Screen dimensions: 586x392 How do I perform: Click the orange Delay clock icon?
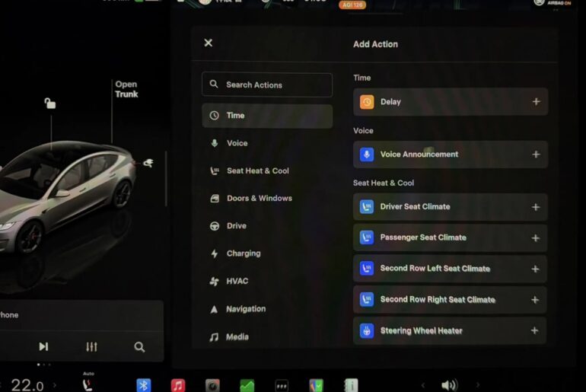tap(367, 102)
